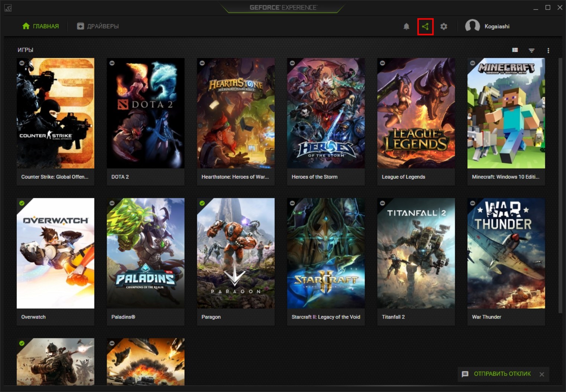Click status badge on Heroes of the Storm
The height and width of the screenshot is (392, 566).
coord(292,63)
